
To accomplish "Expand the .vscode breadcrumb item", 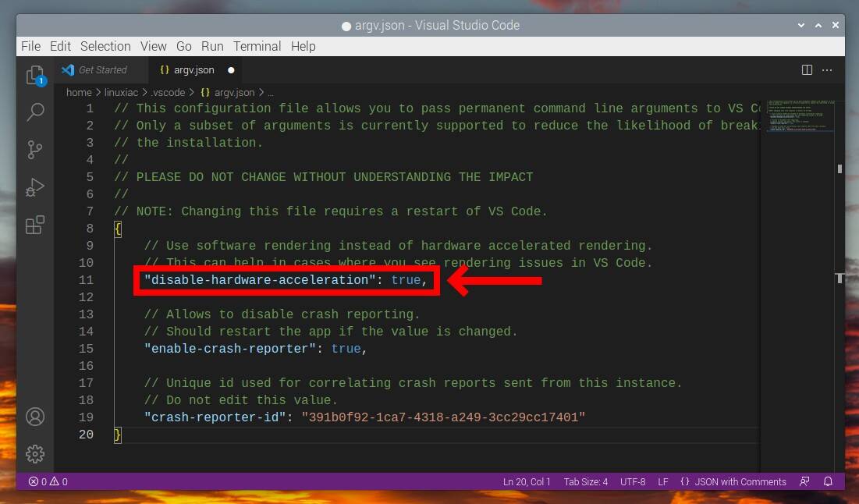I will 167,92.
